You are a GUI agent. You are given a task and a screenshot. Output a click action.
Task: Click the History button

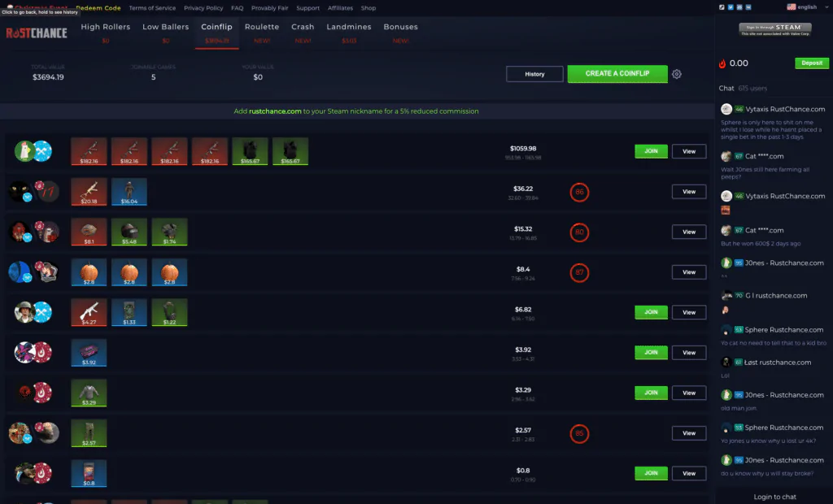pyautogui.click(x=534, y=74)
